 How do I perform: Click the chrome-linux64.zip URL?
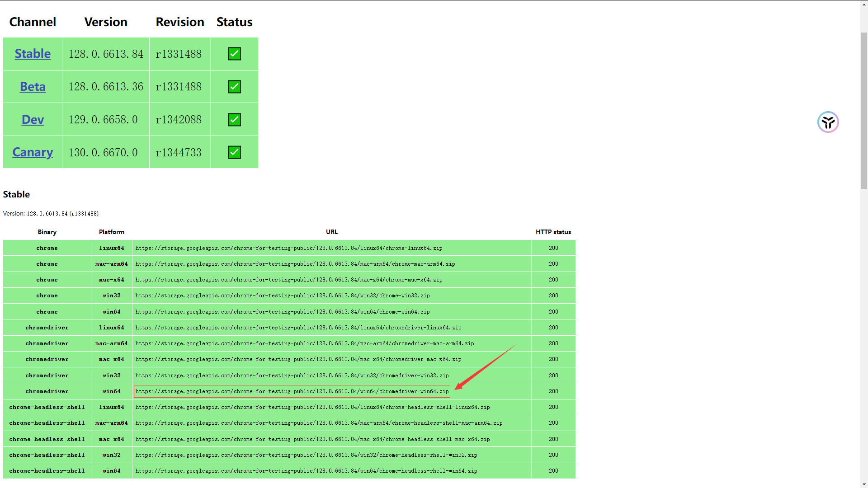[x=289, y=248]
